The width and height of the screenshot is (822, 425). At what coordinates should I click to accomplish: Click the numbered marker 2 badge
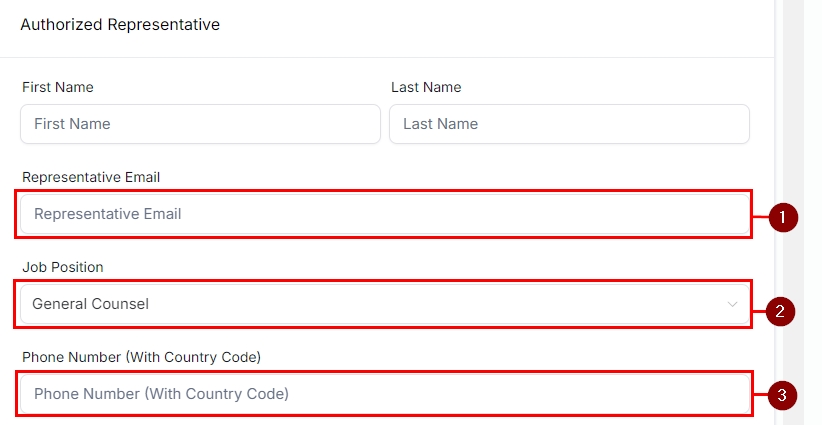tap(781, 310)
